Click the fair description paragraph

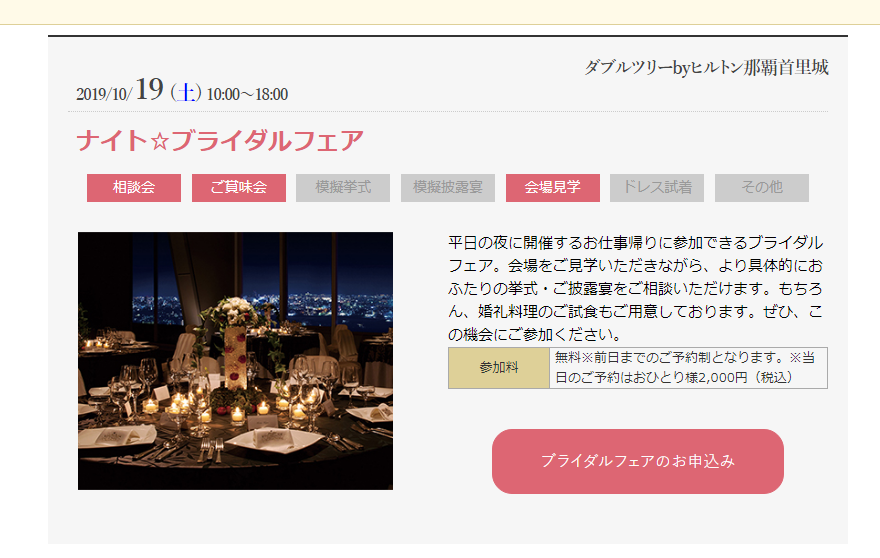[x=635, y=289]
